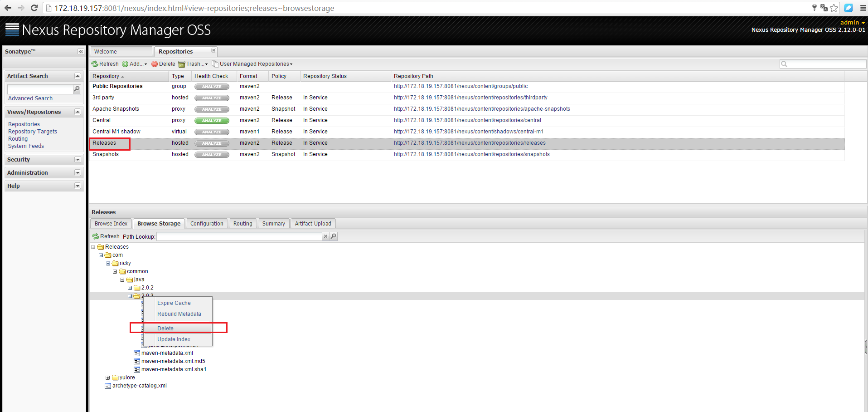Choose Expire Cache from context menu
868x412 pixels.
tap(178, 303)
